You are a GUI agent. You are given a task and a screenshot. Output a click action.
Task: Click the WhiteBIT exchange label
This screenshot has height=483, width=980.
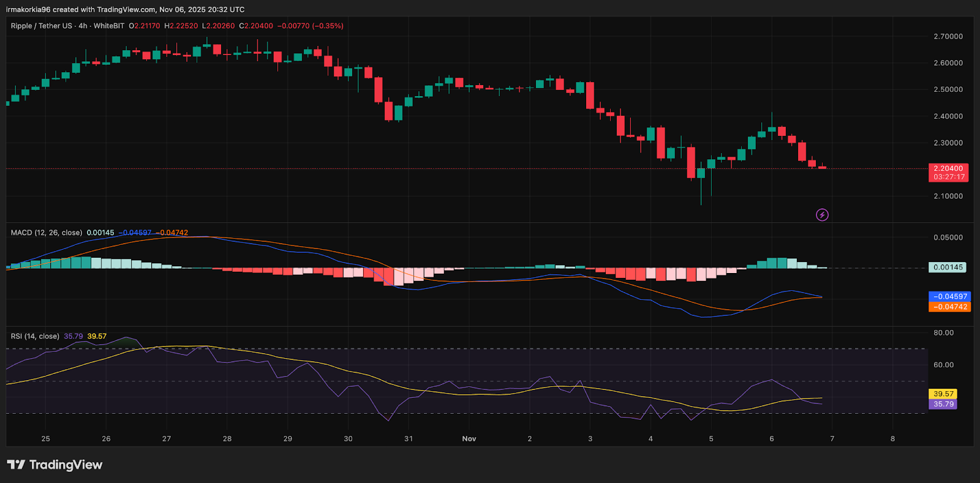tap(108, 26)
